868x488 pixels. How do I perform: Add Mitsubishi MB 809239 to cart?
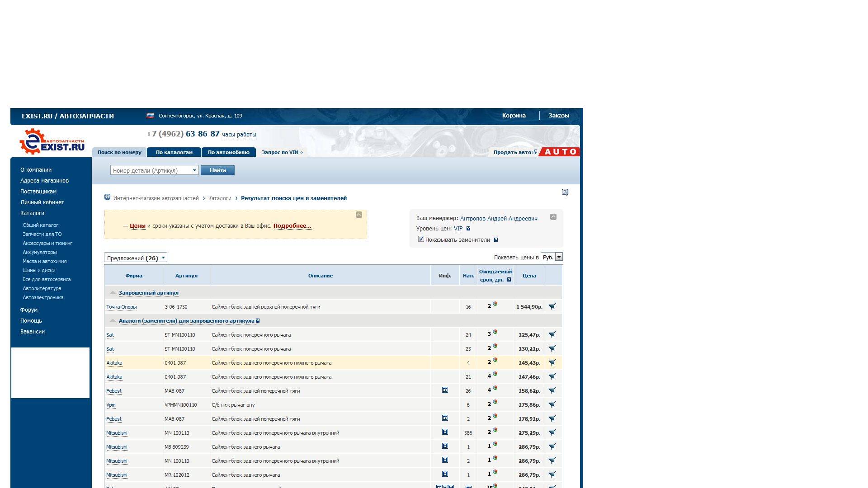click(x=552, y=446)
